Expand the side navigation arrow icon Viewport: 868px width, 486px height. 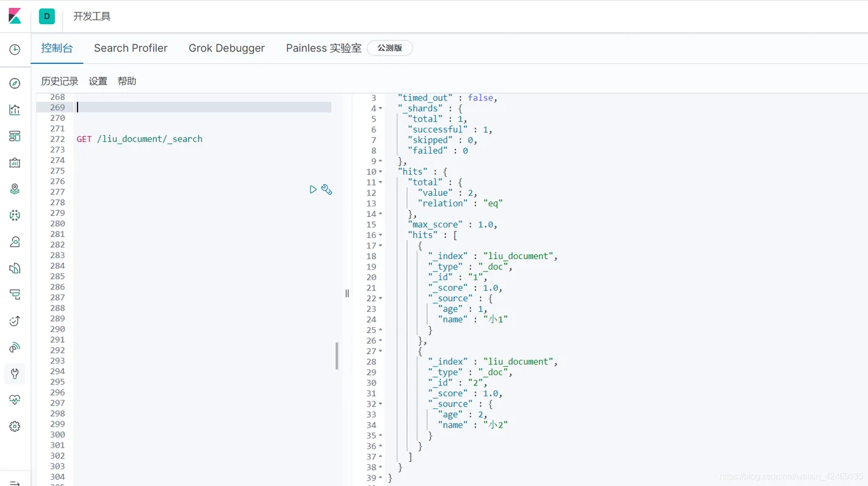pyautogui.click(x=15, y=482)
